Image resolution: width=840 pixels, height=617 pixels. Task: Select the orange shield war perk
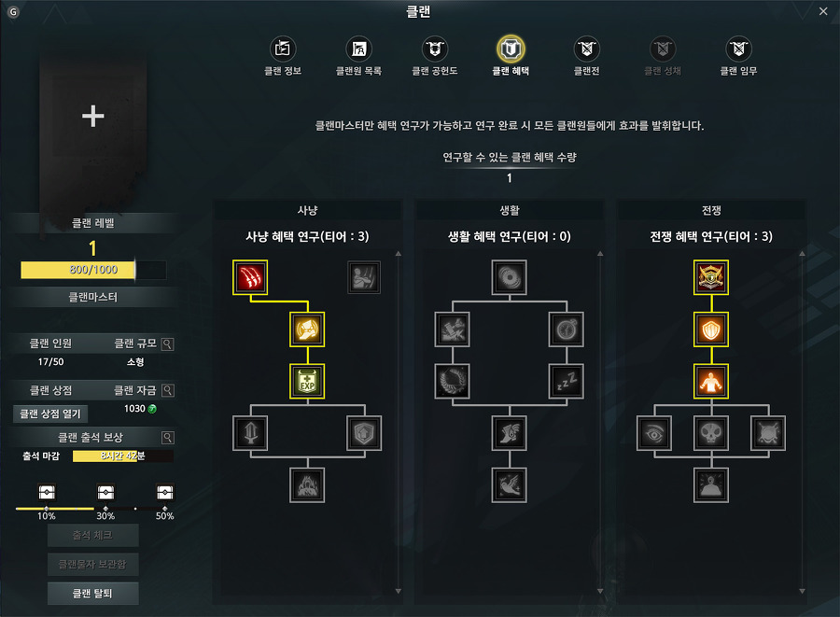[711, 330]
